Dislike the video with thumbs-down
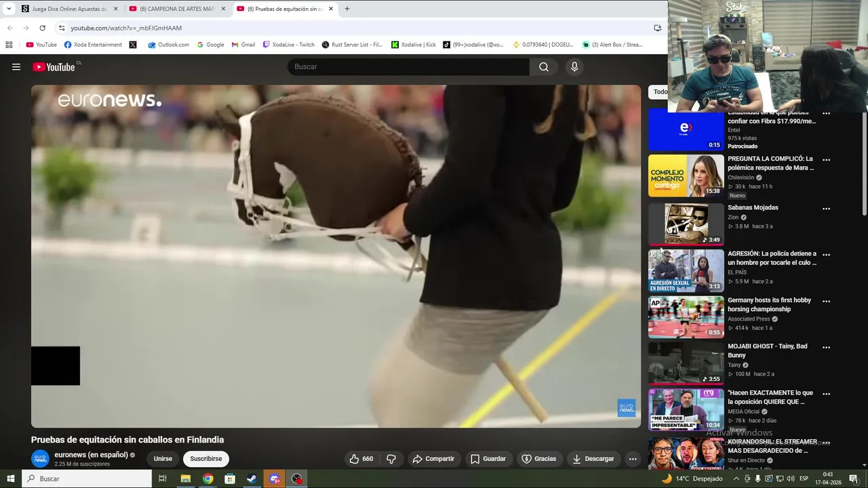 391,459
